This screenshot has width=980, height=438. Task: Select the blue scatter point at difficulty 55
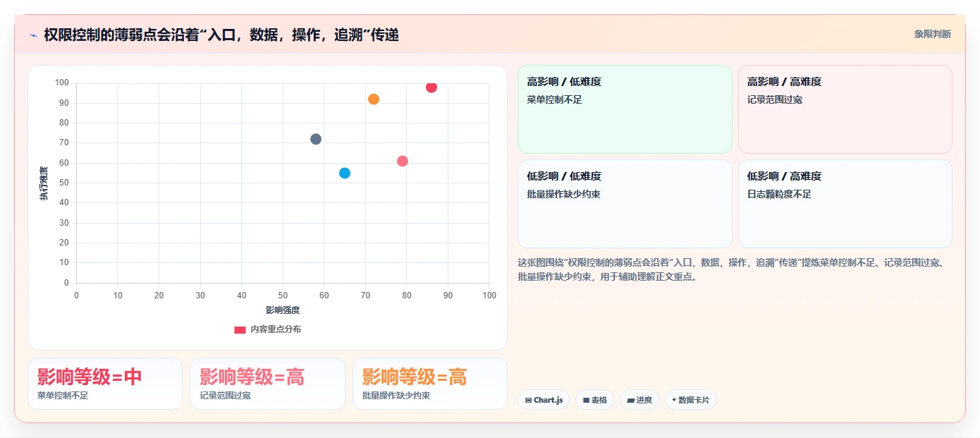click(345, 174)
